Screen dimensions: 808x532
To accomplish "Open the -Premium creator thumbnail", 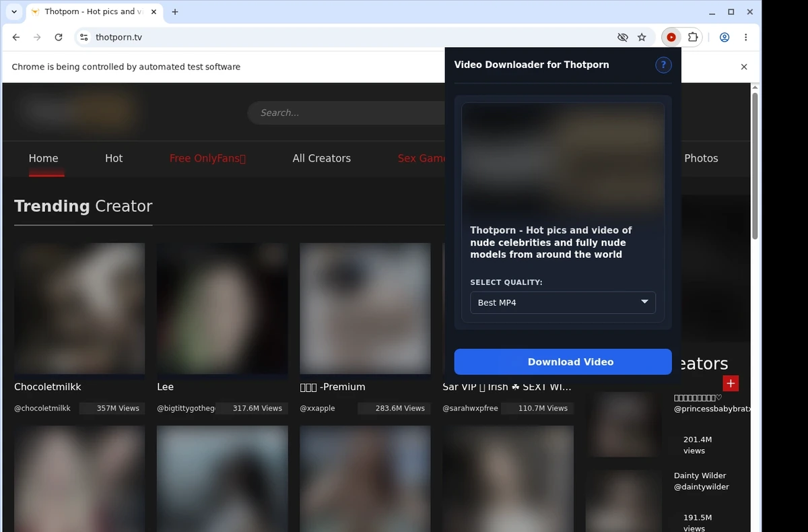I will (x=365, y=308).
